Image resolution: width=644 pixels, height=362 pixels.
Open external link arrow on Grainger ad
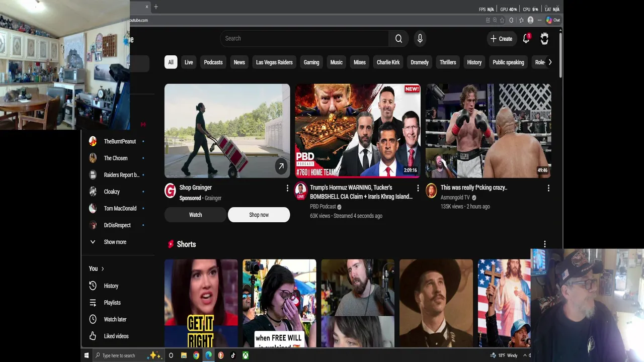pyautogui.click(x=281, y=166)
